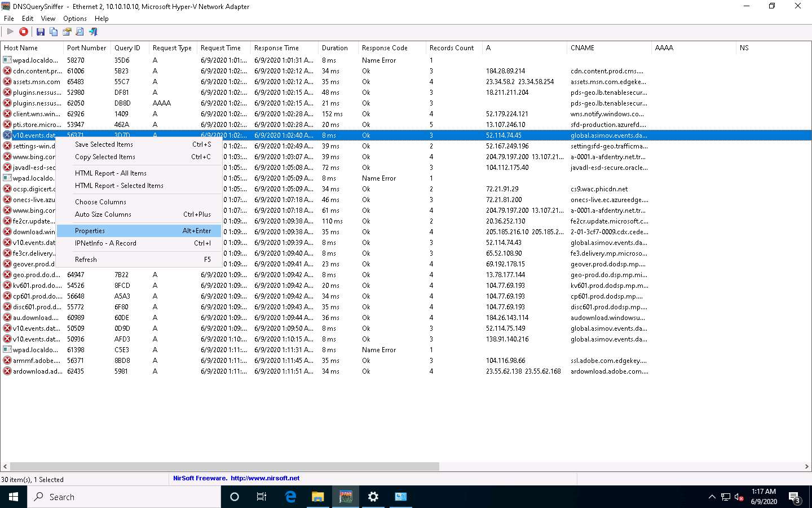
Task: Click the red icon beside assets.msn.com row
Action: [7, 81]
